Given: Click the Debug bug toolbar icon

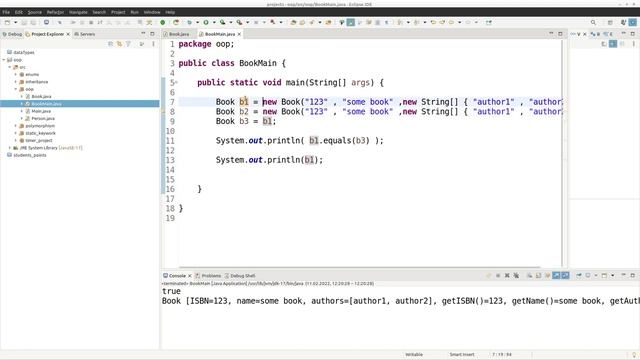Looking at the screenshot, I should click(x=189, y=22).
